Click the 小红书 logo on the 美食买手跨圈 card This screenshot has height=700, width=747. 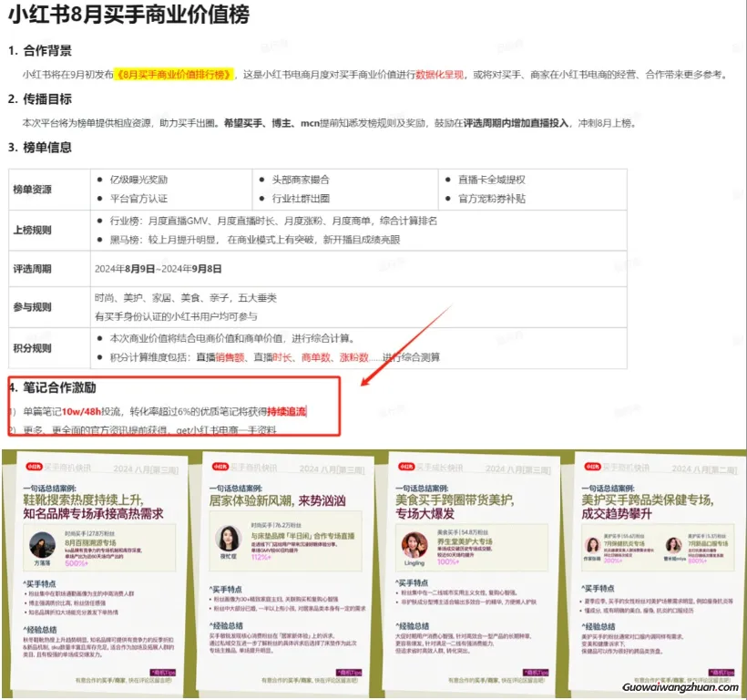point(407,467)
